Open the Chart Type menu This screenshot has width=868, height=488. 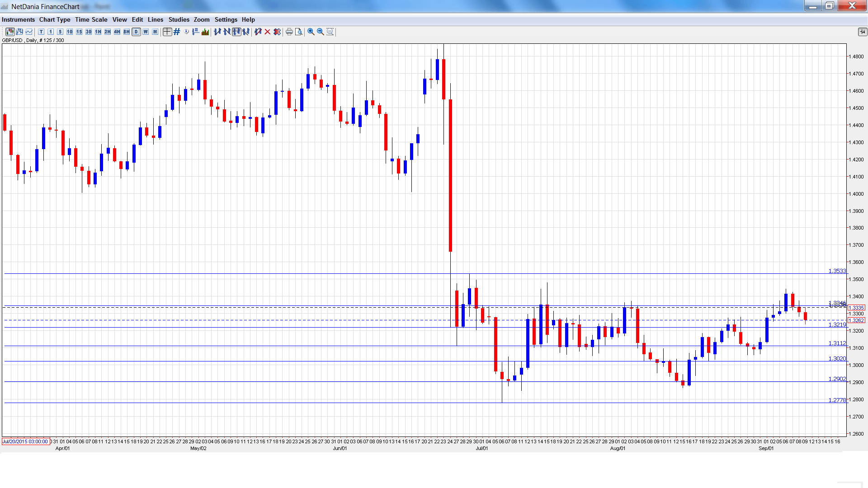(x=55, y=19)
